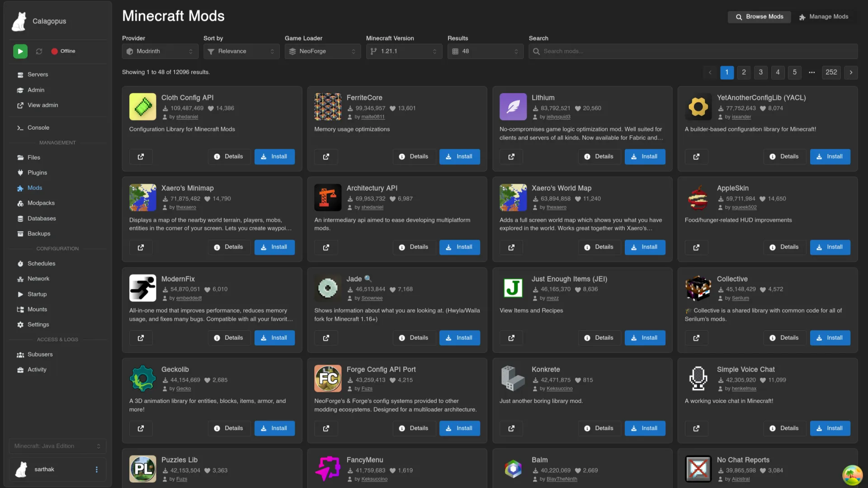Switch to the Manage Mods tab

(x=824, y=17)
